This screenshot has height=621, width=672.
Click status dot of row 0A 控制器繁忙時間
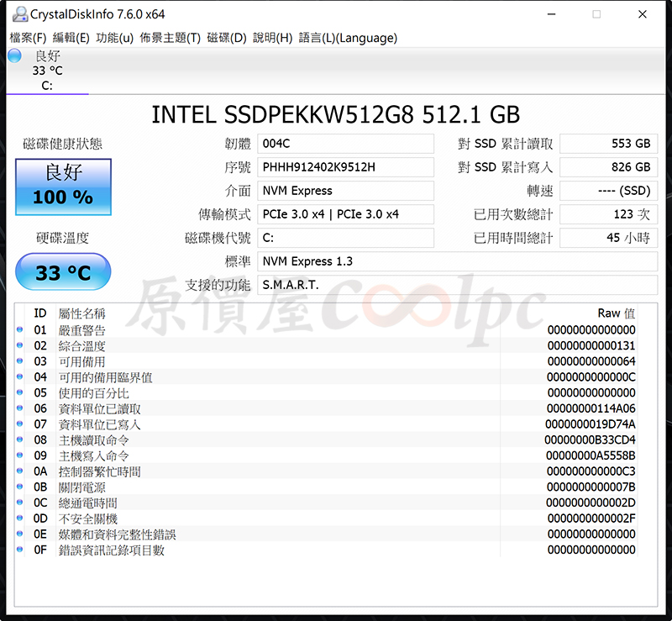click(19, 471)
